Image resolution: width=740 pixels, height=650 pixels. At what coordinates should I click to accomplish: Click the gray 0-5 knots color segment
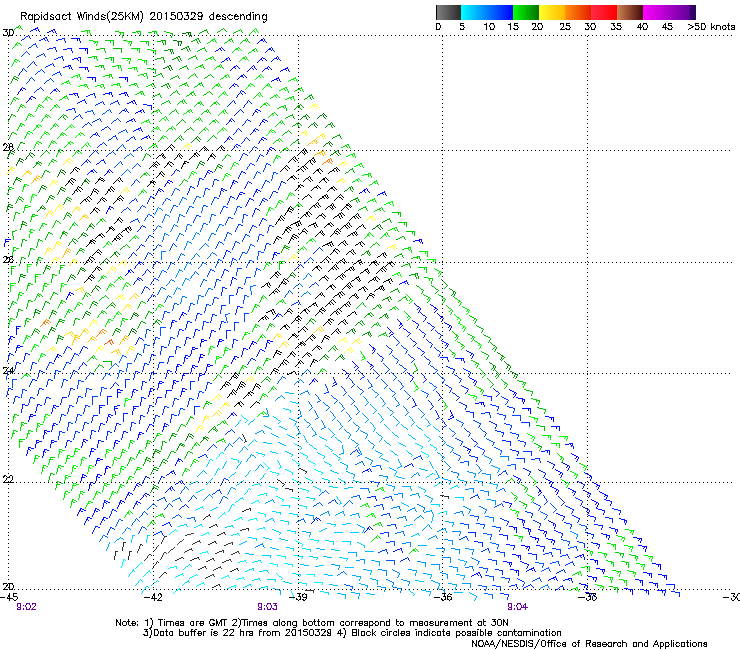click(448, 12)
